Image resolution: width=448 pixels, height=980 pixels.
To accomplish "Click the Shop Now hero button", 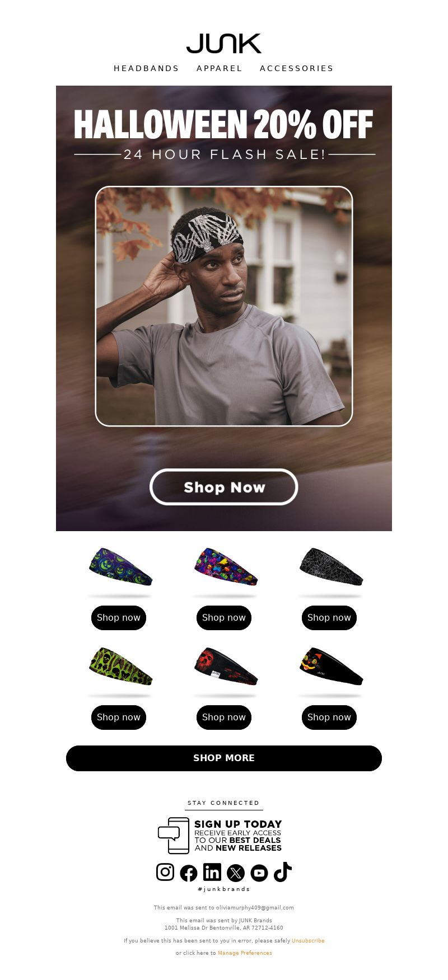I will coord(224,487).
